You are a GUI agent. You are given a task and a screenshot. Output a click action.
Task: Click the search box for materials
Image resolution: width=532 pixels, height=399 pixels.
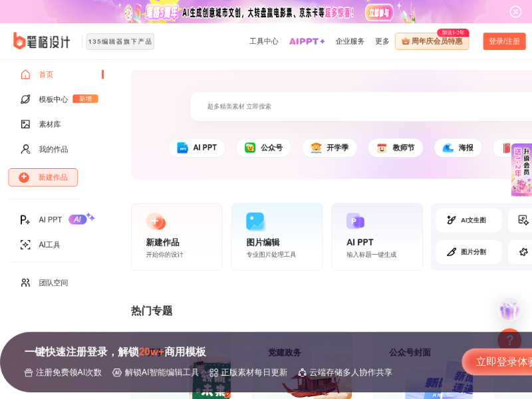click(x=359, y=106)
